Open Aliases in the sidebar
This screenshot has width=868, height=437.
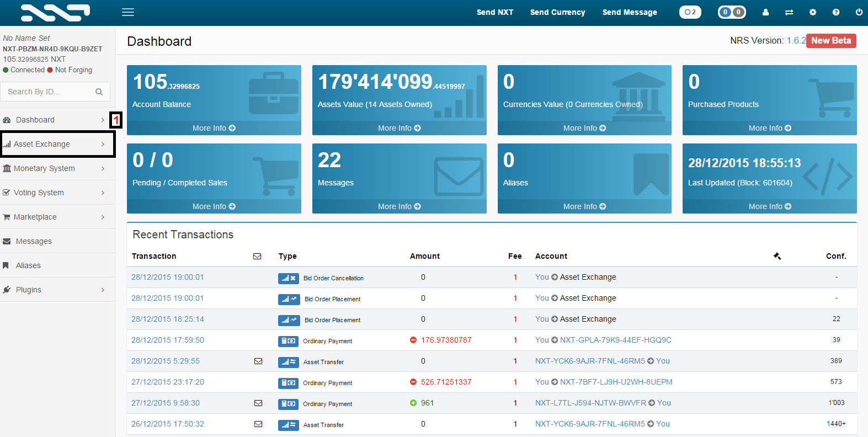tap(57, 265)
